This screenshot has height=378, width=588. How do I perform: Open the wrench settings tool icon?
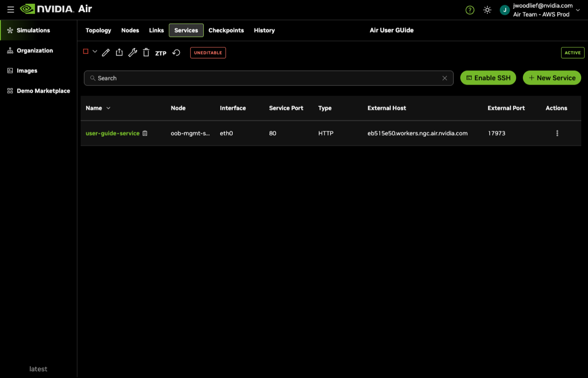pyautogui.click(x=132, y=53)
